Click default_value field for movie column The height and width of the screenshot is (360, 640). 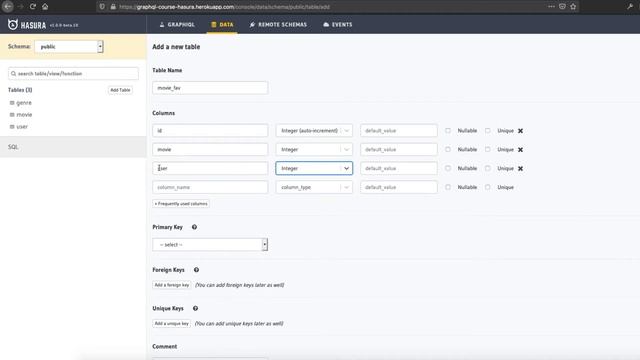click(399, 149)
